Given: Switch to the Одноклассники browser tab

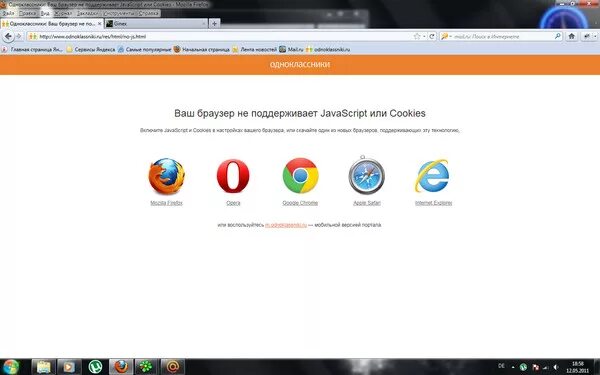Looking at the screenshot, I should 52,24.
